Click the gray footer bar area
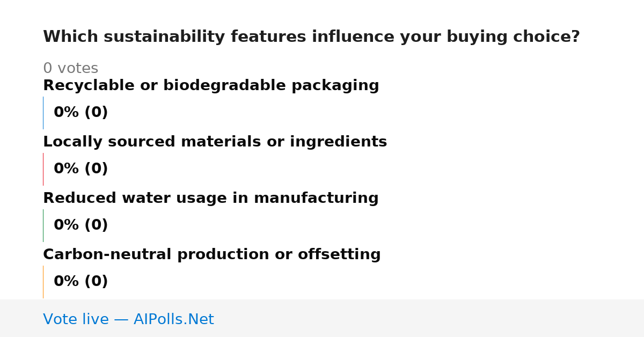The image size is (644, 337). pos(322,318)
